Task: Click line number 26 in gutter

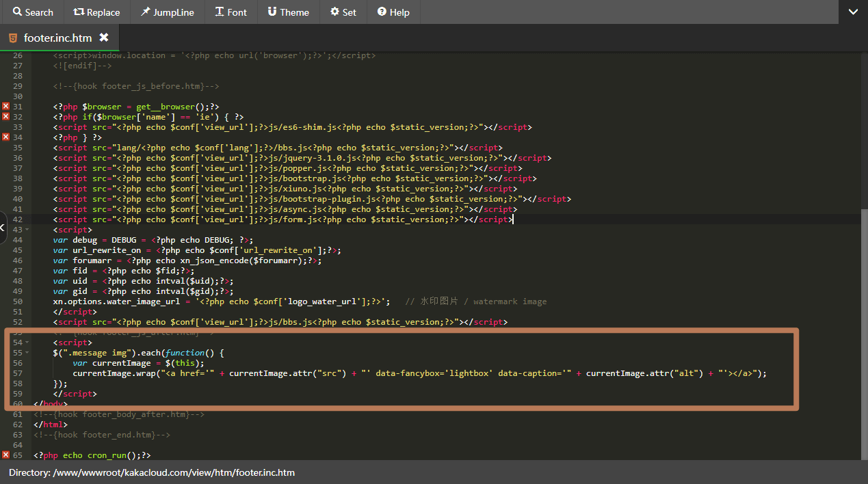Action: pyautogui.click(x=18, y=55)
